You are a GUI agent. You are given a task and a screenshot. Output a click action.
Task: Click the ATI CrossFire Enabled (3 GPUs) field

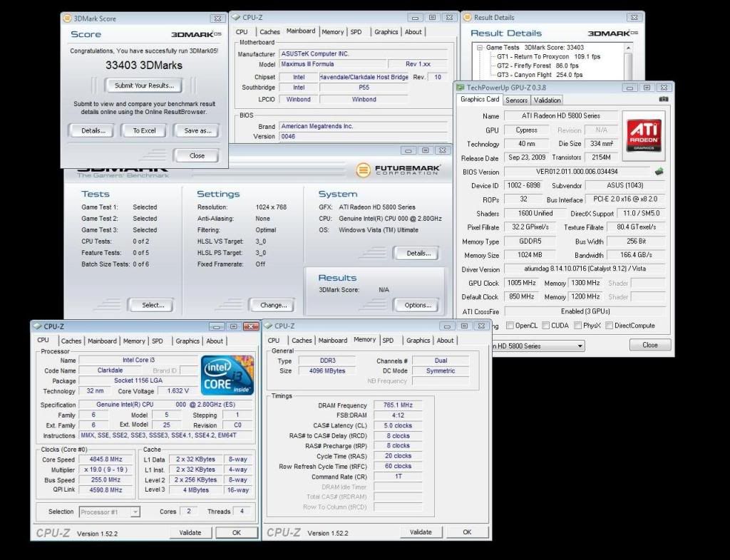click(x=585, y=311)
